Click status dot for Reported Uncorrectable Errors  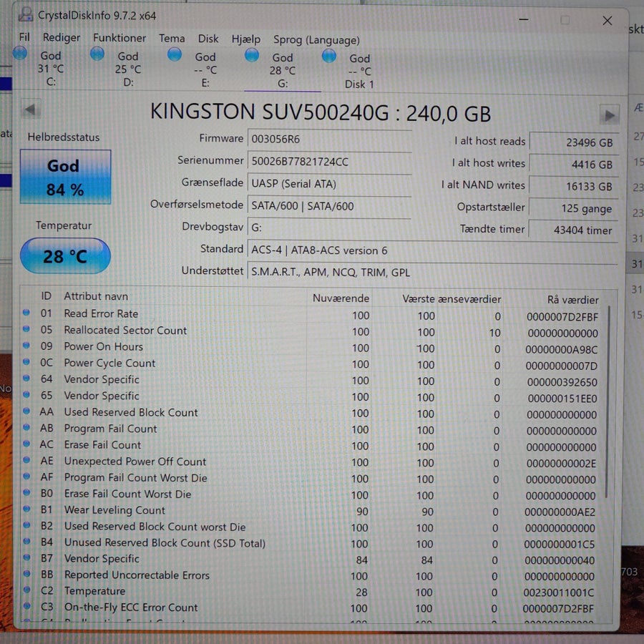point(26,573)
